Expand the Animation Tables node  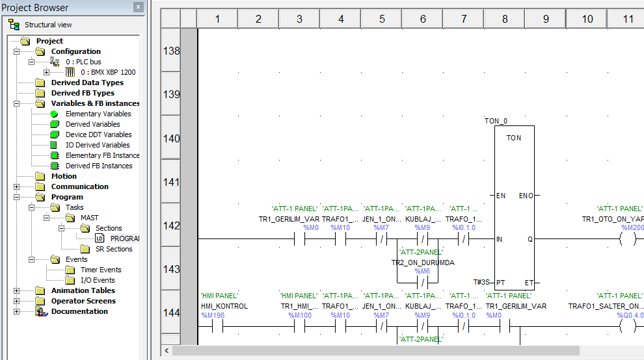pyautogui.click(x=16, y=290)
